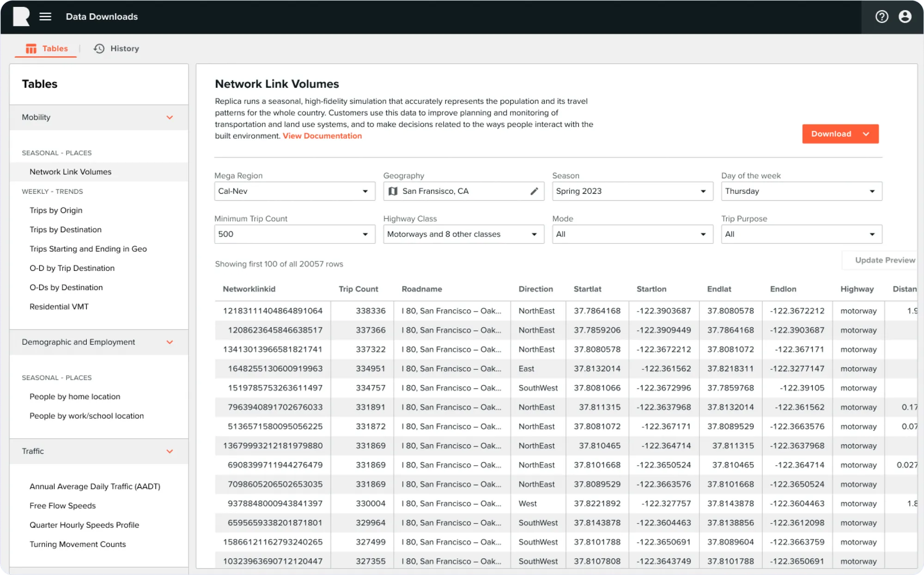Screen dimensions: 924x575
Task: Select Quarter Hourly Speeds Profile
Action: coord(84,525)
